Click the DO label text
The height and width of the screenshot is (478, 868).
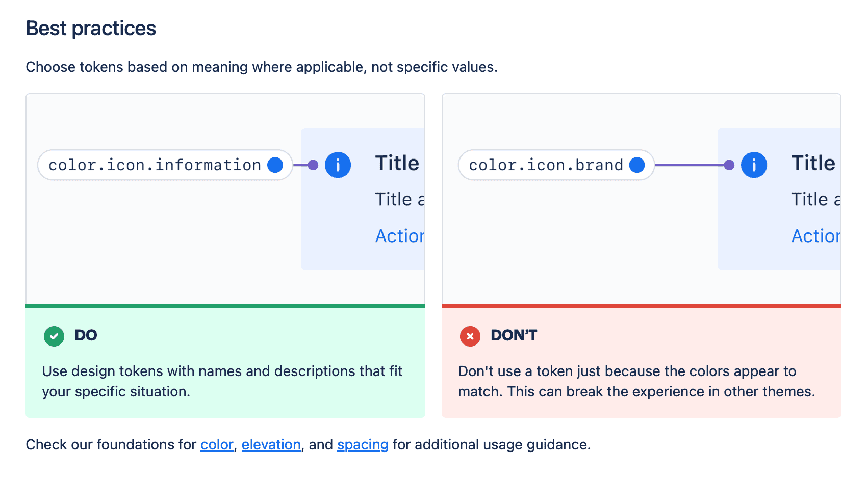click(86, 335)
